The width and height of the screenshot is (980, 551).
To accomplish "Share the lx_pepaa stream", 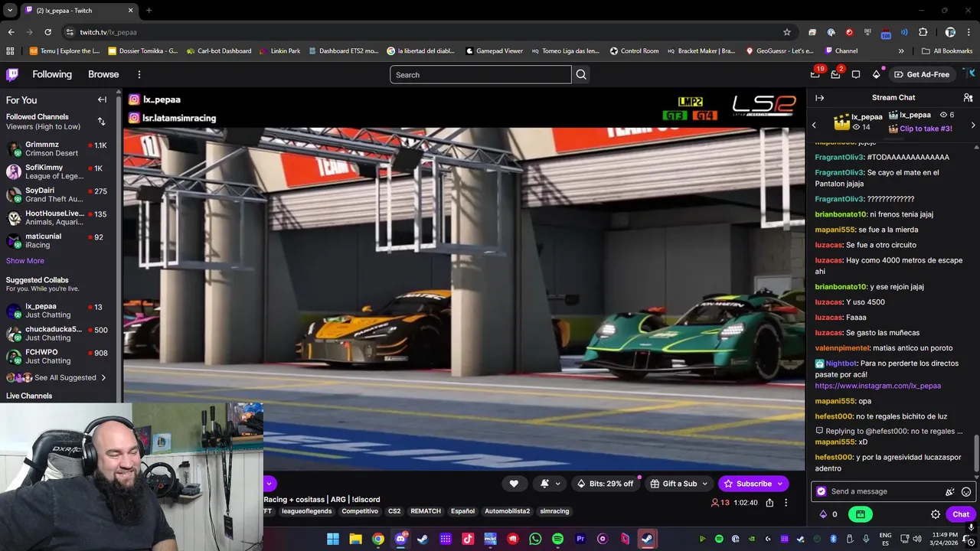I will [769, 503].
